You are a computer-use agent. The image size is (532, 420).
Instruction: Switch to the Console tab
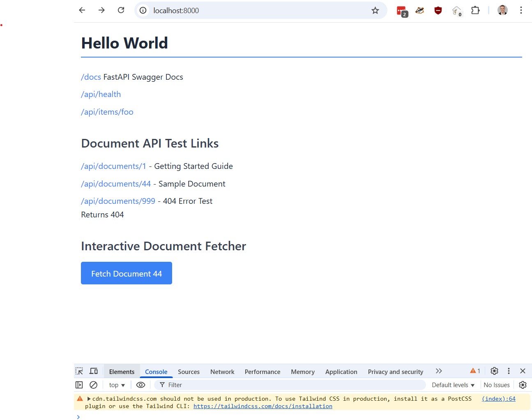[x=156, y=372]
